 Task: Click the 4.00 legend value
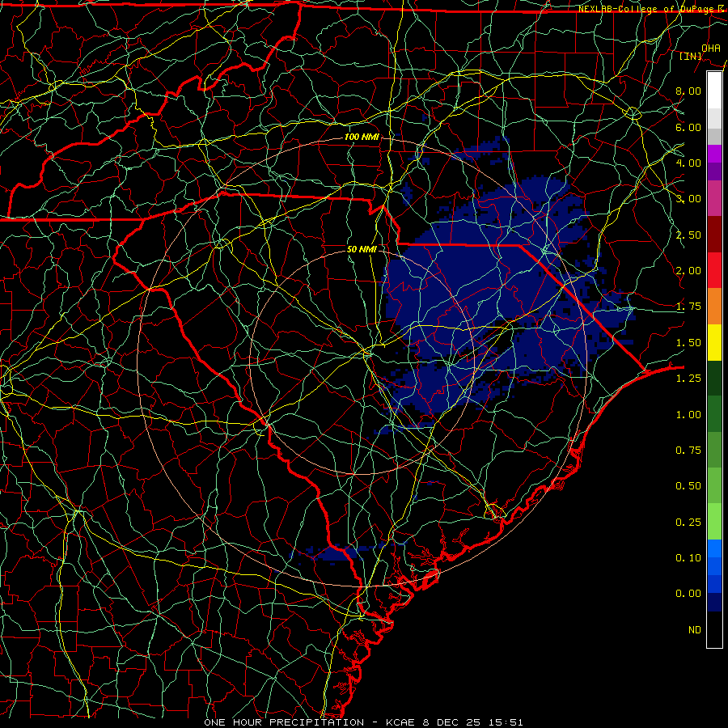tap(688, 163)
